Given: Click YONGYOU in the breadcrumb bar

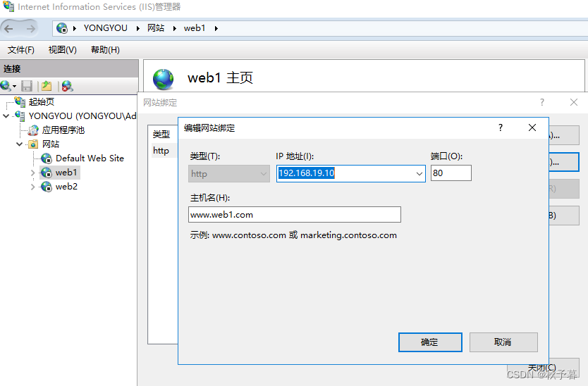Looking at the screenshot, I should (105, 28).
